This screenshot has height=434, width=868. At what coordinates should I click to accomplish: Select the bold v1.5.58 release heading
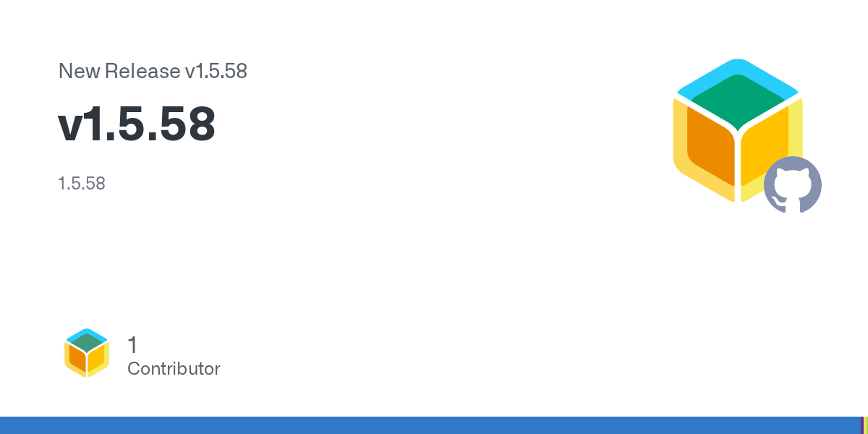pyautogui.click(x=137, y=124)
